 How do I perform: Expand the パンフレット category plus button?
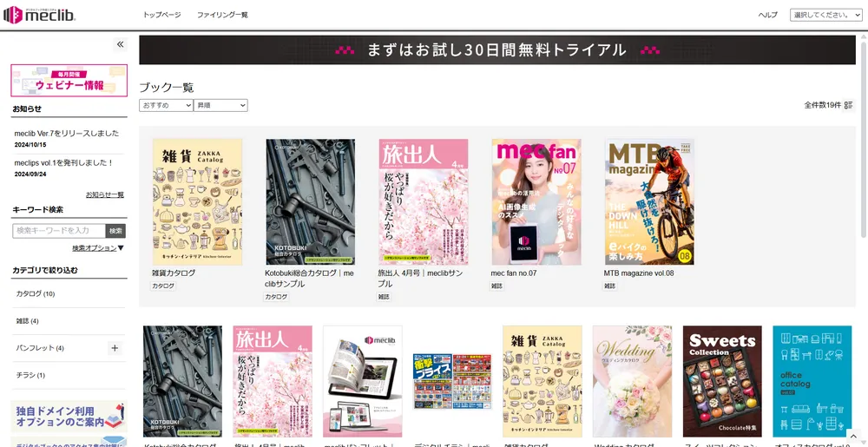(x=115, y=348)
